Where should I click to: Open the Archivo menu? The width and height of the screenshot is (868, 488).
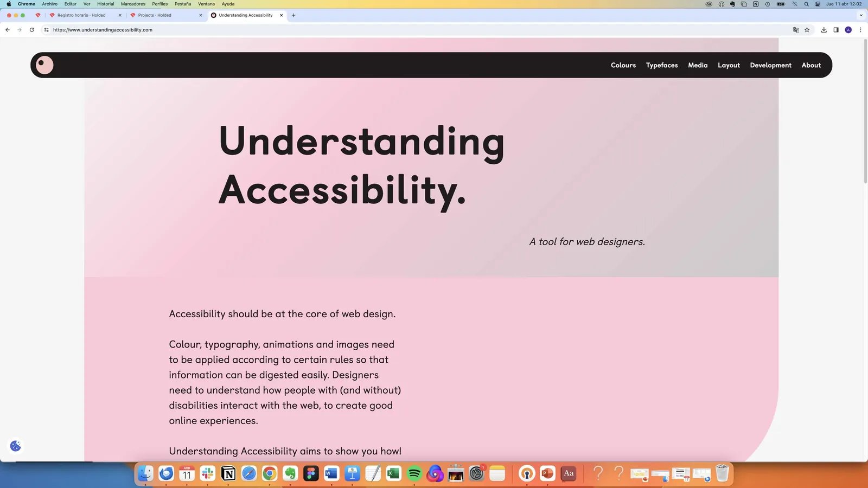pyautogui.click(x=50, y=4)
